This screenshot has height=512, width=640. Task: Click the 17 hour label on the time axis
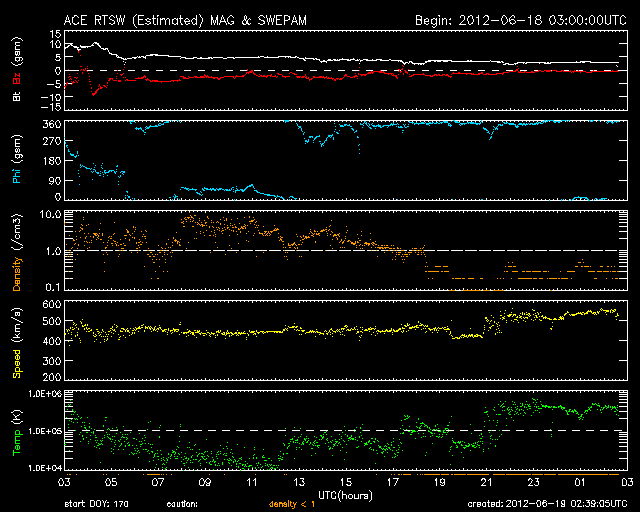point(393,483)
